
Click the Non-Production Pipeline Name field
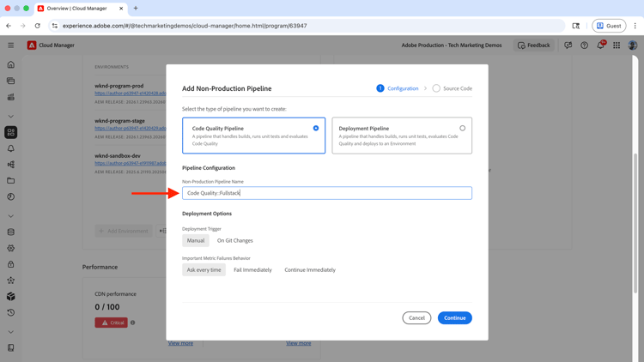pos(327,193)
